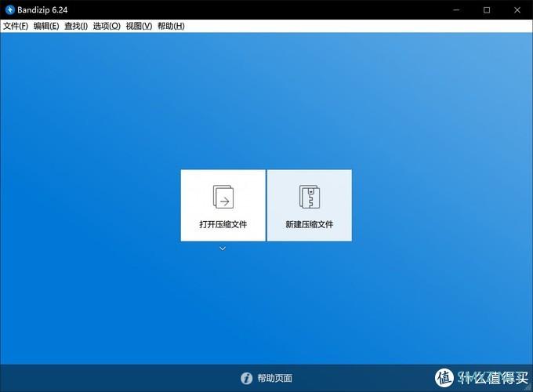Open the 视图(V) menu
Image resolution: width=533 pixels, height=392 pixels.
(x=139, y=26)
